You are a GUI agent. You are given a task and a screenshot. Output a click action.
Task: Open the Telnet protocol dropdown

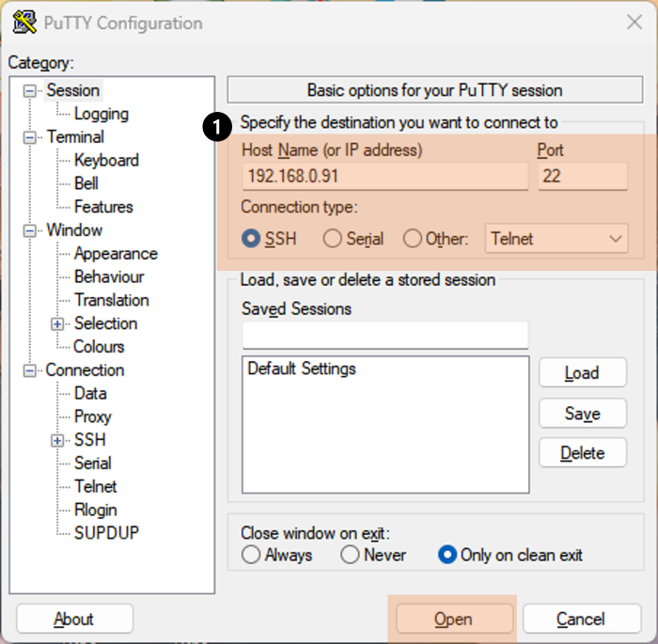pos(556,239)
